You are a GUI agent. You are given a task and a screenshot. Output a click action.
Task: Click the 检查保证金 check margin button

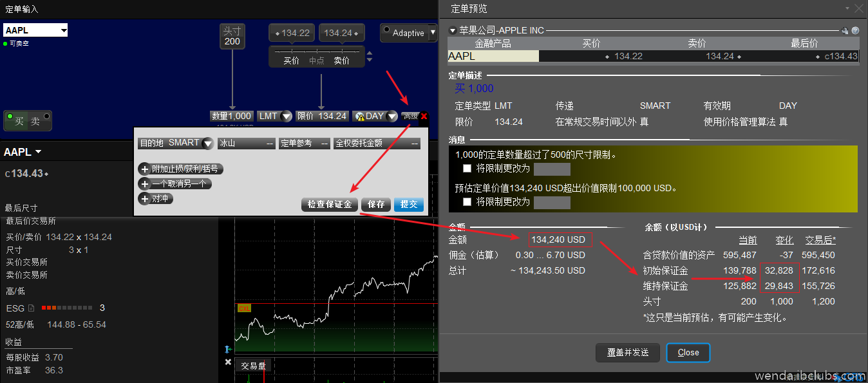tap(330, 204)
